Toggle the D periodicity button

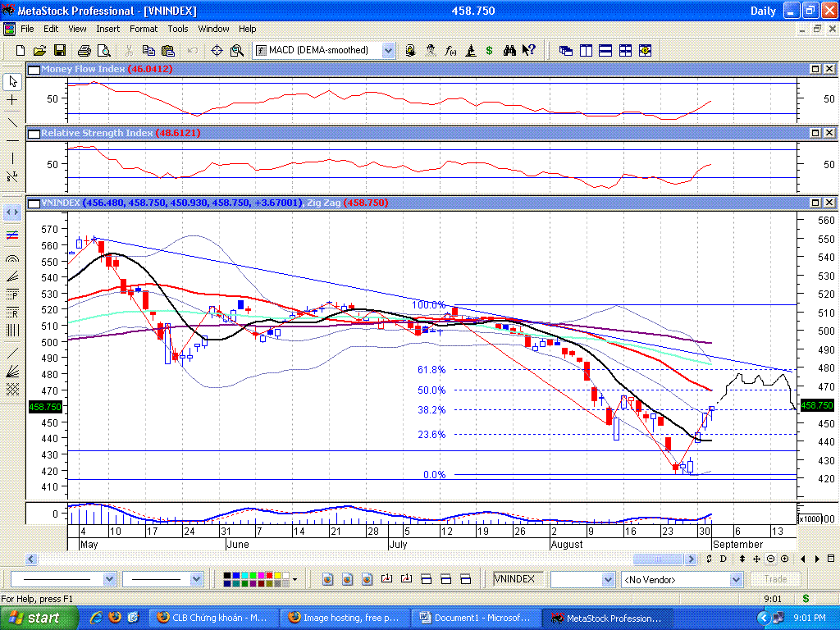(x=724, y=559)
